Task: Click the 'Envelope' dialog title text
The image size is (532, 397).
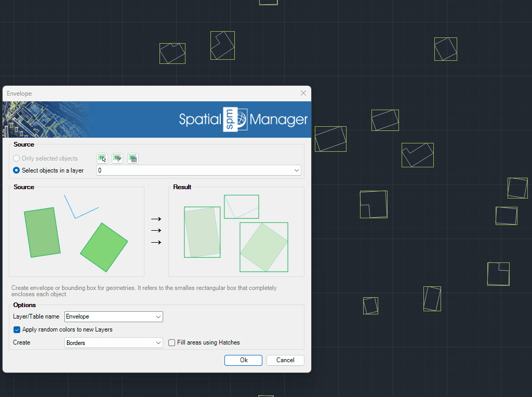Action: (x=19, y=94)
